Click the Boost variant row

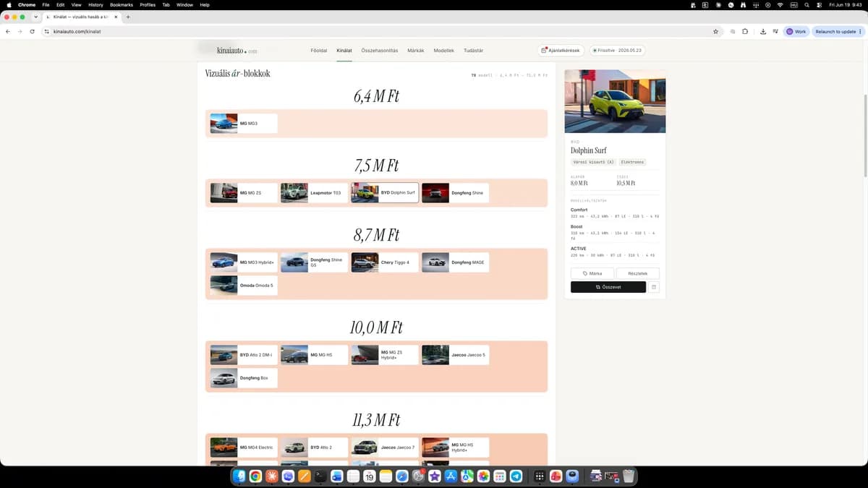(615, 231)
